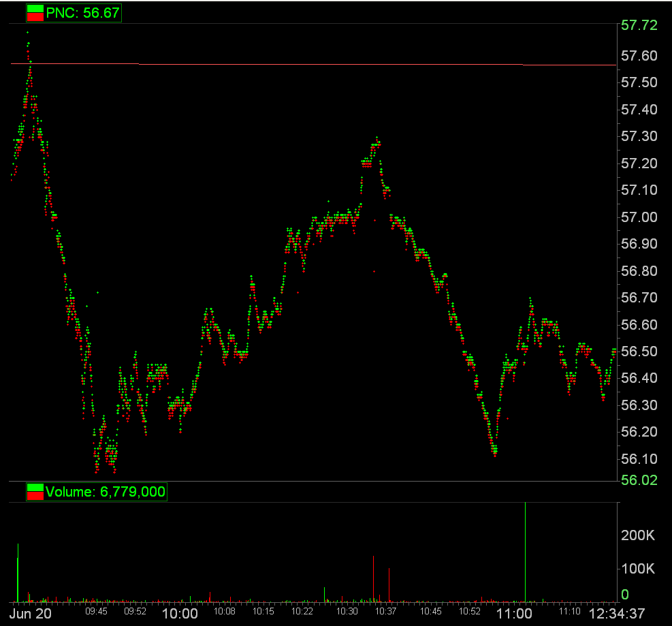The image size is (672, 626).
Task: Click the 56.70 price axis label
Action: tap(639, 298)
